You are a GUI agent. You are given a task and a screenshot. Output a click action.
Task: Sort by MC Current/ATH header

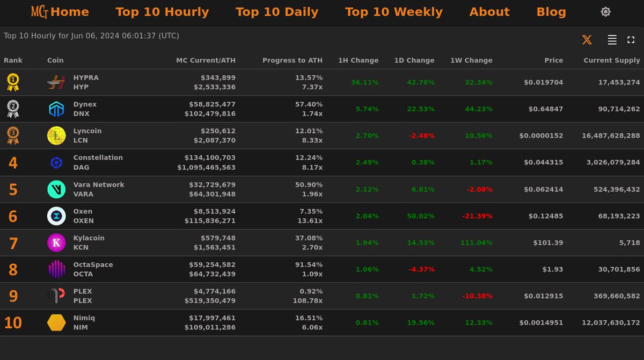tap(206, 61)
